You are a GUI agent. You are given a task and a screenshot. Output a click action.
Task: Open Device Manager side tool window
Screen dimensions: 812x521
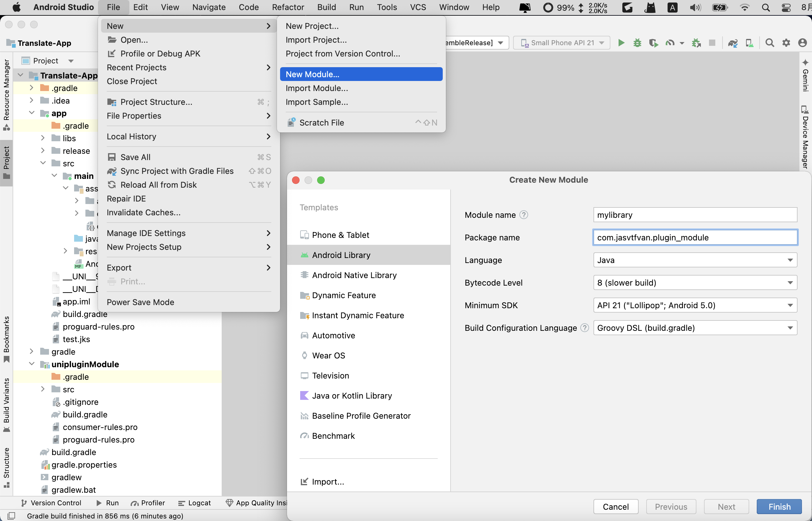pyautogui.click(x=805, y=137)
